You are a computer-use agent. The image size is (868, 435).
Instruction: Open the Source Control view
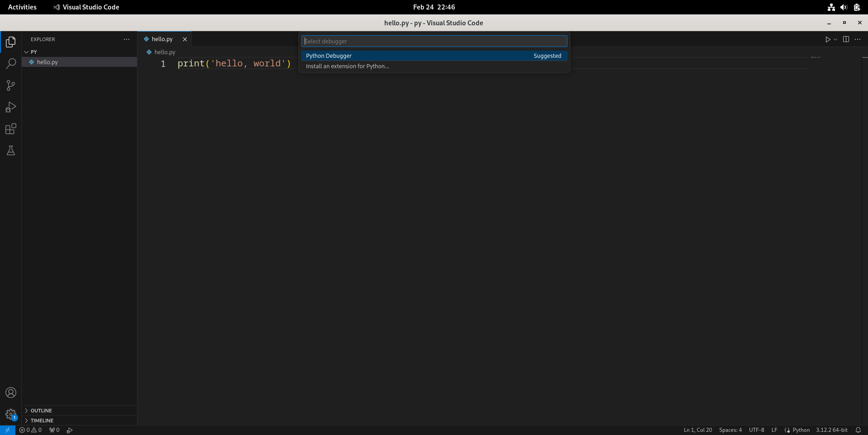pos(11,85)
